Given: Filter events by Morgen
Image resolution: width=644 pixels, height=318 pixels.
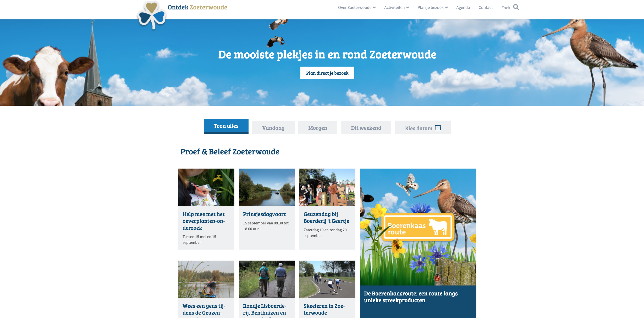Looking at the screenshot, I should tap(318, 128).
